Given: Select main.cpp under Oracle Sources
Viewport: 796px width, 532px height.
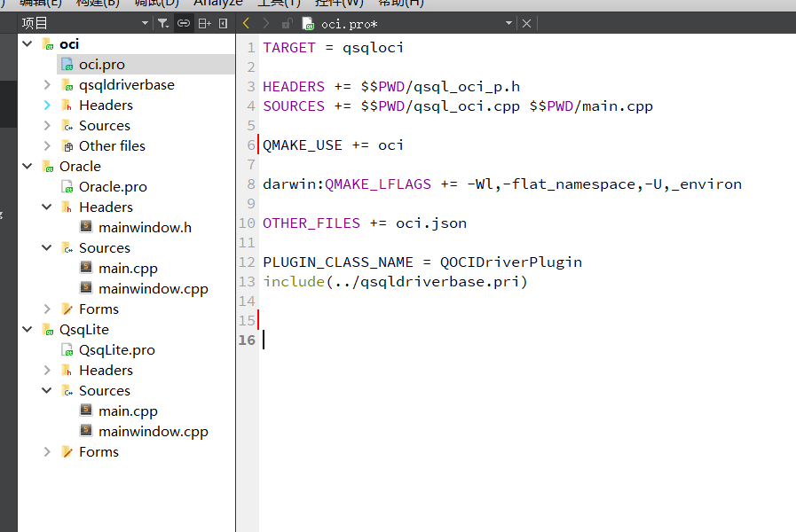Looking at the screenshot, I should (128, 269).
